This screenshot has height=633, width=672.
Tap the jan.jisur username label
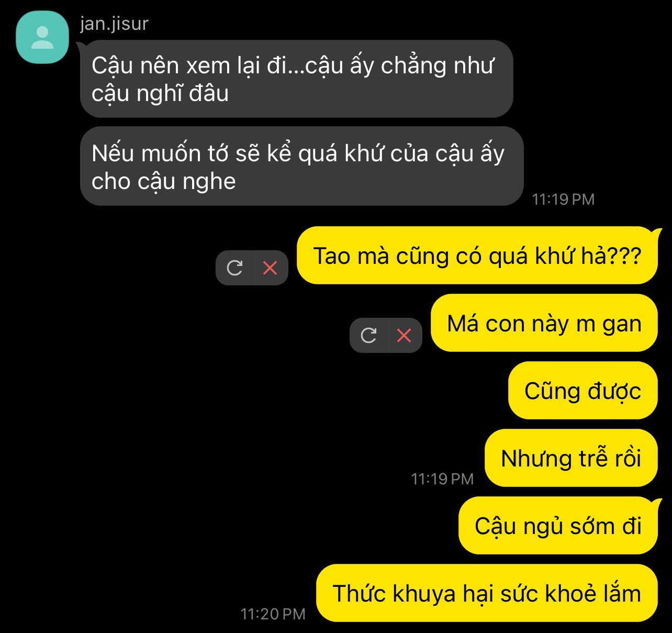(114, 24)
